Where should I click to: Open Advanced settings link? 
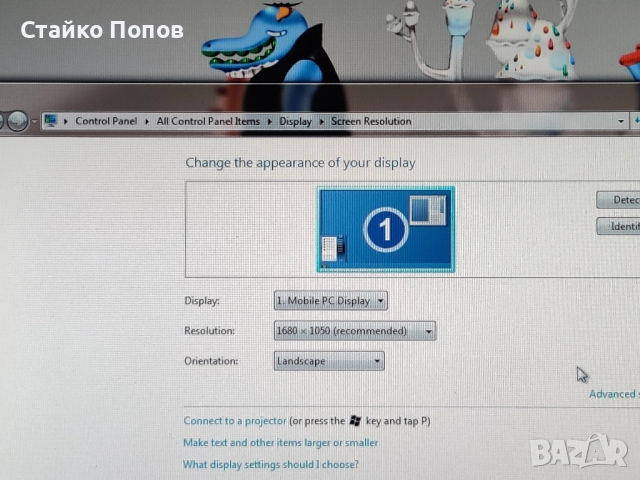tap(614, 394)
